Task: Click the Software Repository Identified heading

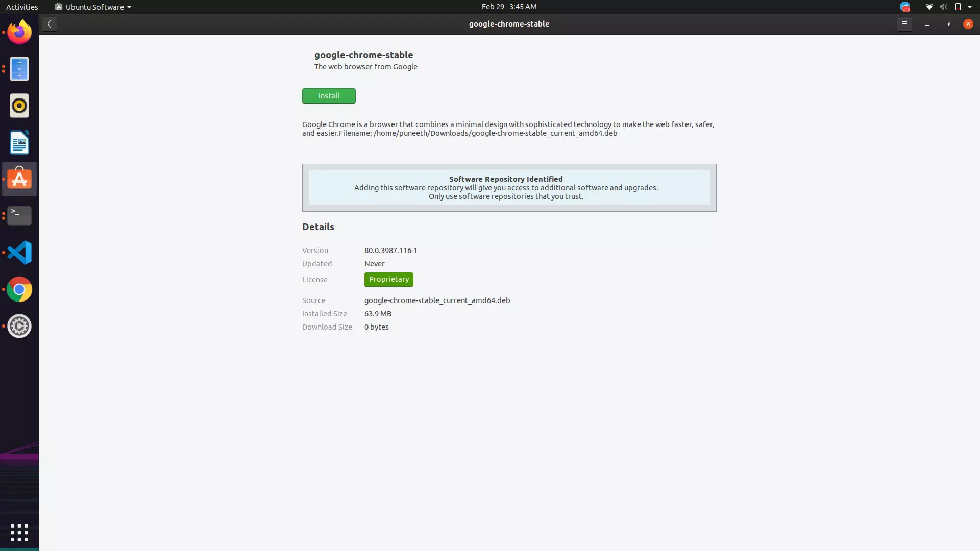Action: point(506,179)
